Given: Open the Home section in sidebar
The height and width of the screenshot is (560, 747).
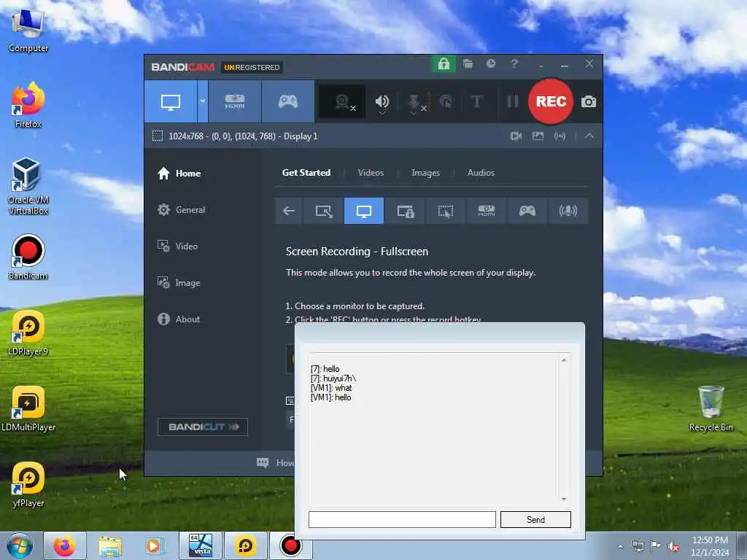Looking at the screenshot, I should click(179, 174).
